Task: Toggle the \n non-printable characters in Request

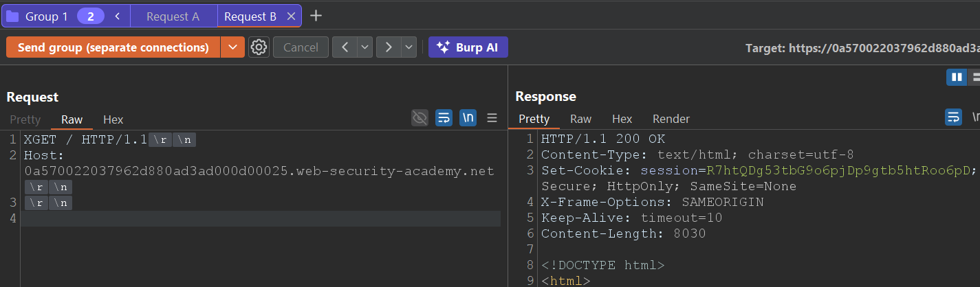Action: pyautogui.click(x=468, y=118)
